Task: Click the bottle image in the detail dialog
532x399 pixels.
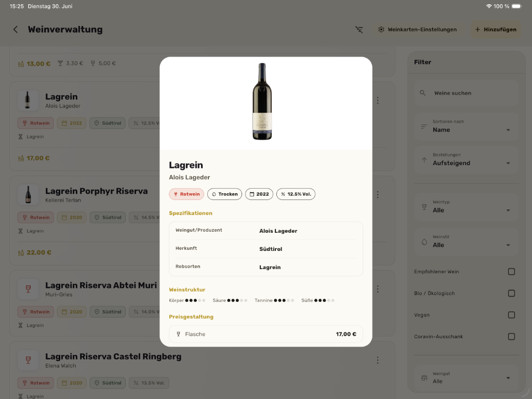Action: (262, 101)
